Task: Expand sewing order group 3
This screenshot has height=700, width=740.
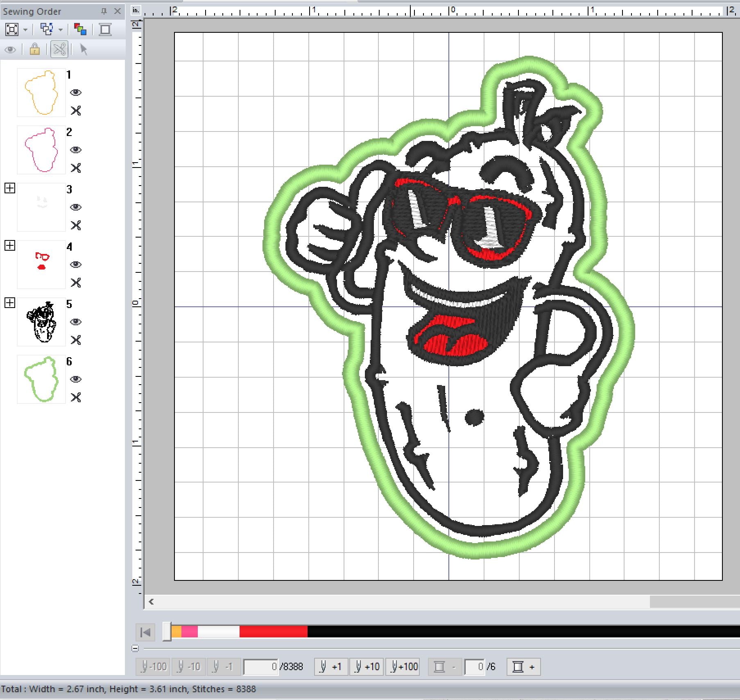Action: [x=10, y=188]
